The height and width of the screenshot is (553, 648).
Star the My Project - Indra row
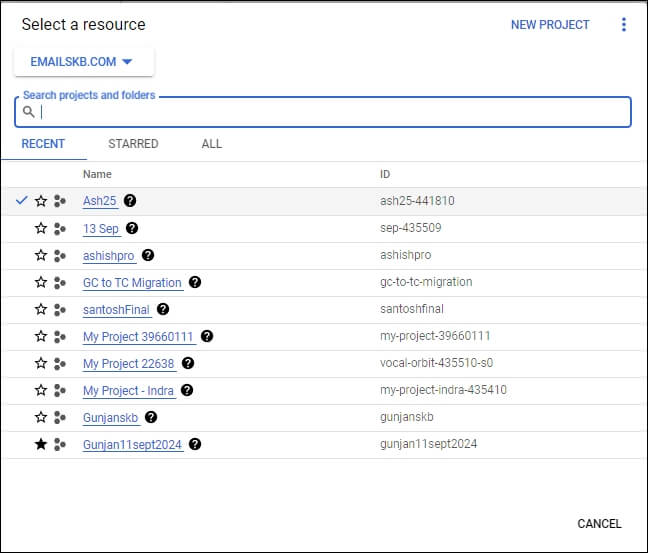[40, 390]
